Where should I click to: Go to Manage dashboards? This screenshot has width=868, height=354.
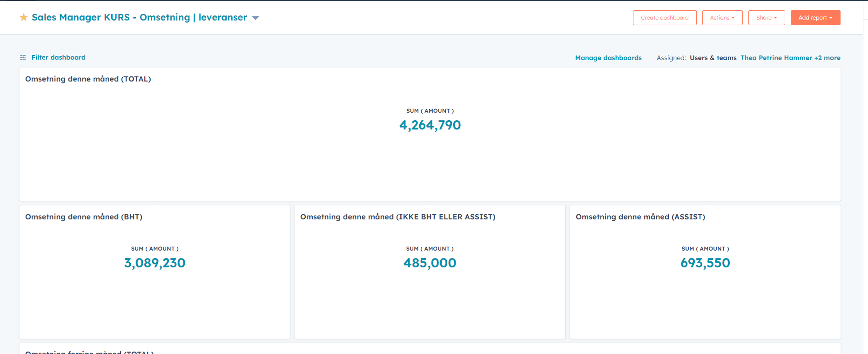coord(608,58)
